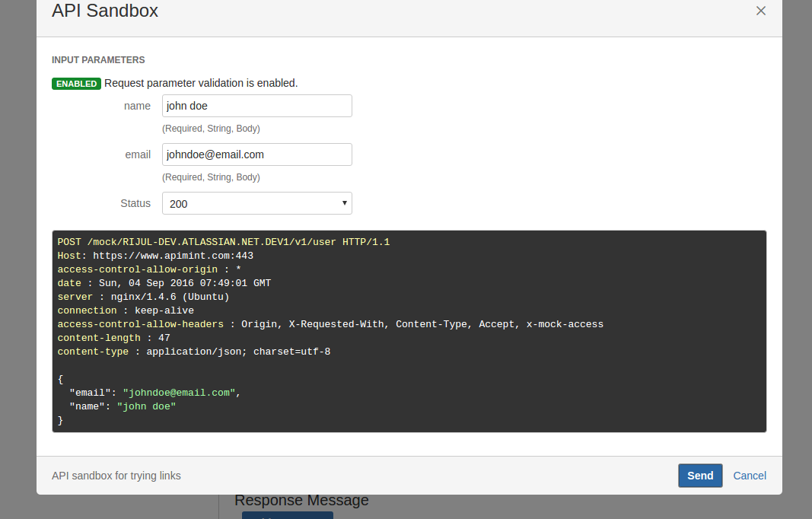Click the access-control-allow-origin header line
The image size is (812, 519).
pos(149,269)
